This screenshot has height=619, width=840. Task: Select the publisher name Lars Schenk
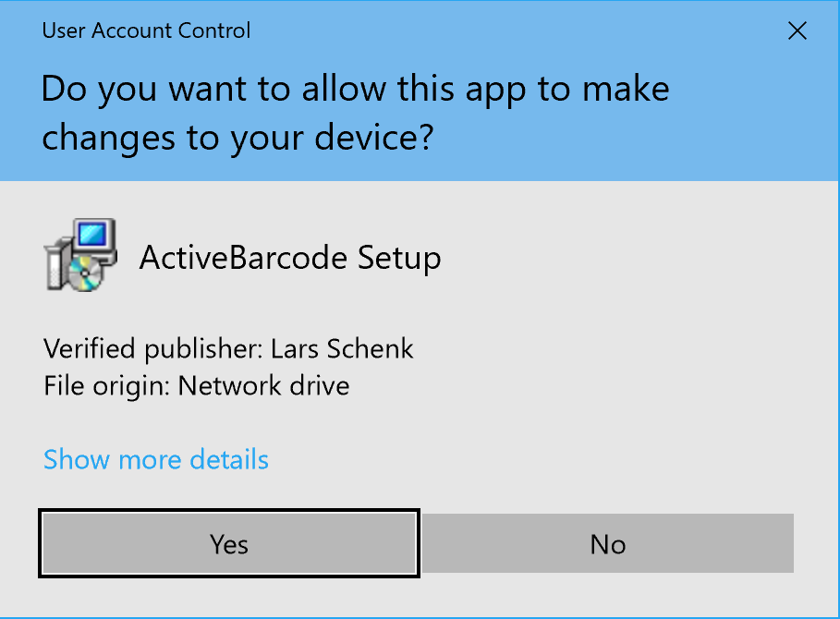coord(342,349)
